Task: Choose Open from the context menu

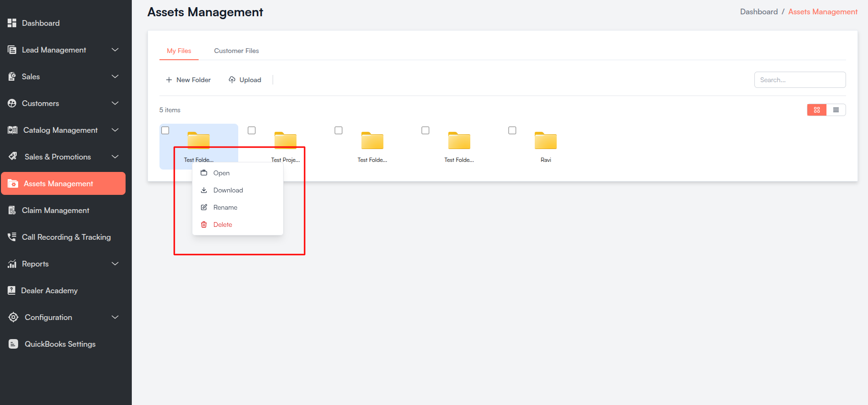Action: [x=238, y=173]
